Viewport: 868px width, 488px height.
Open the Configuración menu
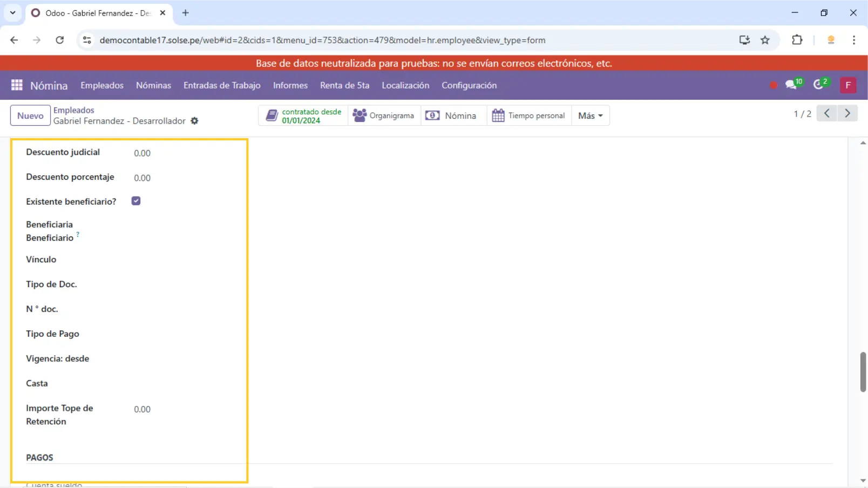coord(469,85)
